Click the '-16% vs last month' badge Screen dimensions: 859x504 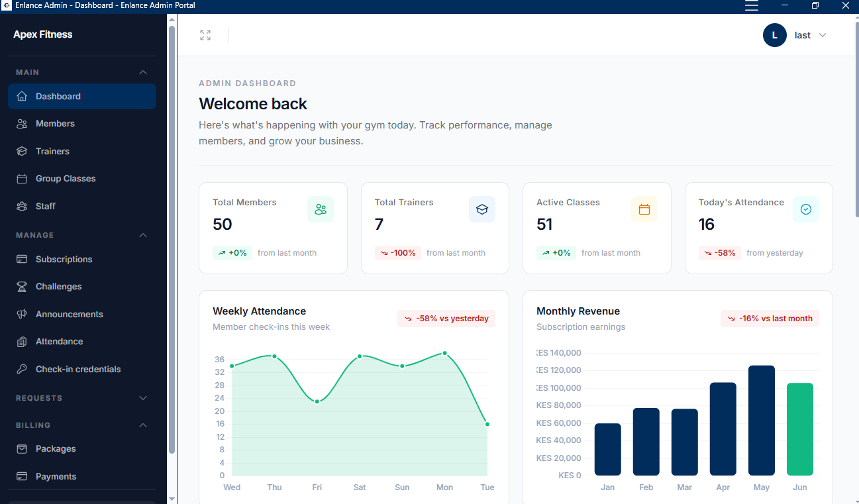click(x=770, y=319)
